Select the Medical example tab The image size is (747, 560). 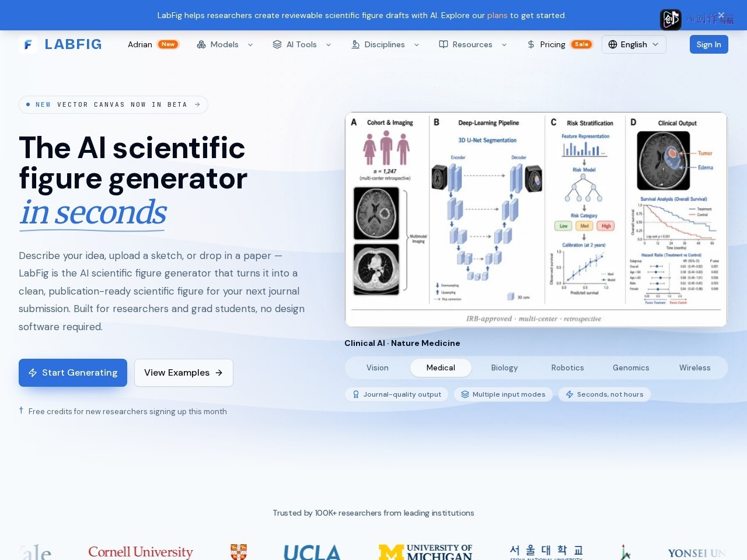(x=441, y=368)
